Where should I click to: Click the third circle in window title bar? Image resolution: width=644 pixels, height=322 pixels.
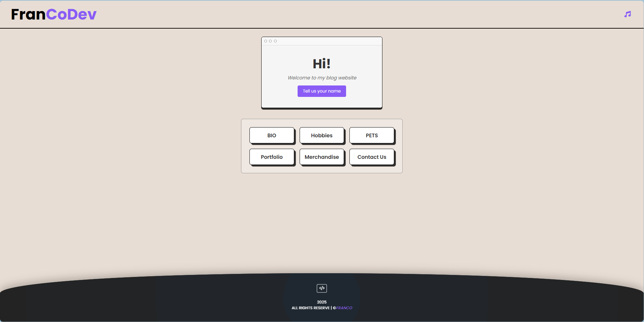275,41
